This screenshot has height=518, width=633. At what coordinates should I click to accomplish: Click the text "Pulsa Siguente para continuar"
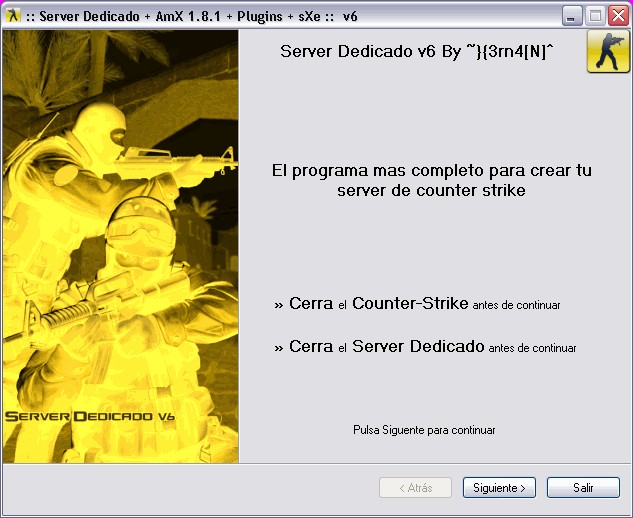424,430
